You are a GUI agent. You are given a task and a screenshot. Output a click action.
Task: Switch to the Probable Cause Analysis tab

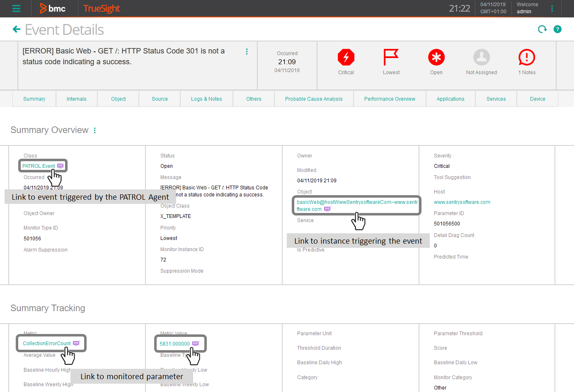(x=313, y=99)
